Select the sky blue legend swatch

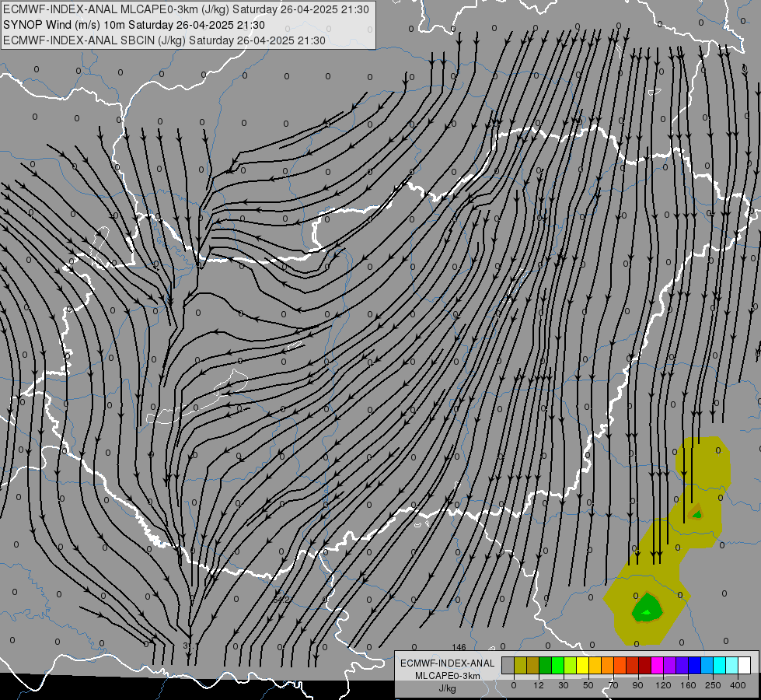tap(707, 665)
